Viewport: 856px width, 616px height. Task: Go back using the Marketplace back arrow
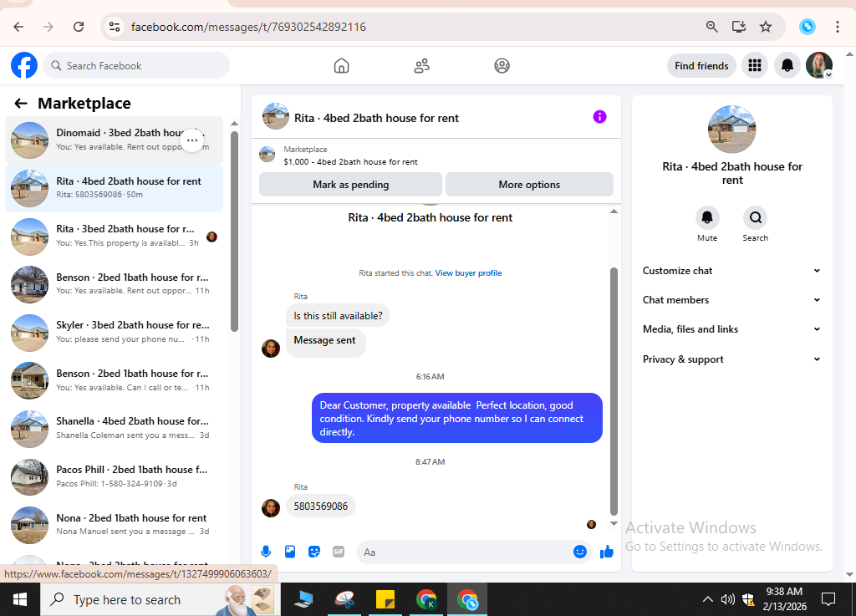(21, 103)
